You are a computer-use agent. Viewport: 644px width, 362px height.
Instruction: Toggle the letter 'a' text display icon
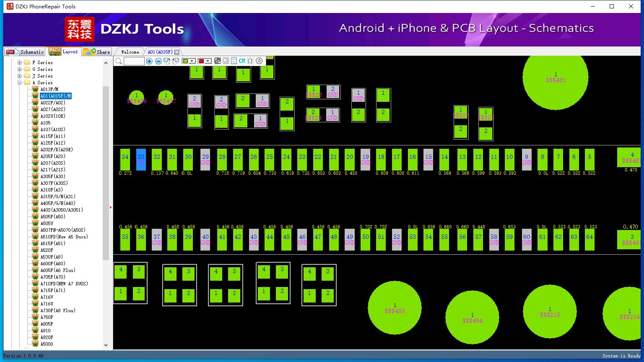(x=226, y=61)
